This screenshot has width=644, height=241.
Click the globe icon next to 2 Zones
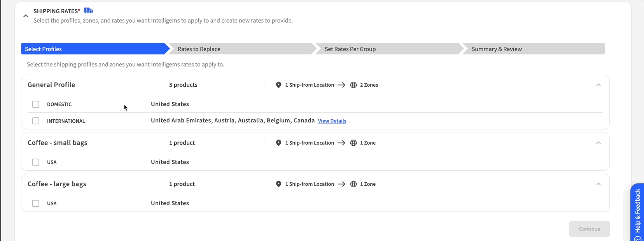[353, 85]
